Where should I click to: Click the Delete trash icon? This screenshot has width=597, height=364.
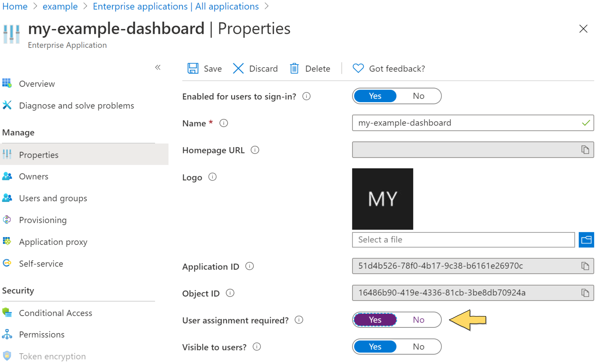tap(294, 68)
